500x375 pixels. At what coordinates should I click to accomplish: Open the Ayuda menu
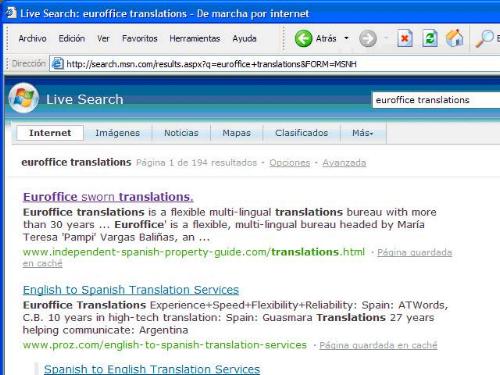[244, 39]
